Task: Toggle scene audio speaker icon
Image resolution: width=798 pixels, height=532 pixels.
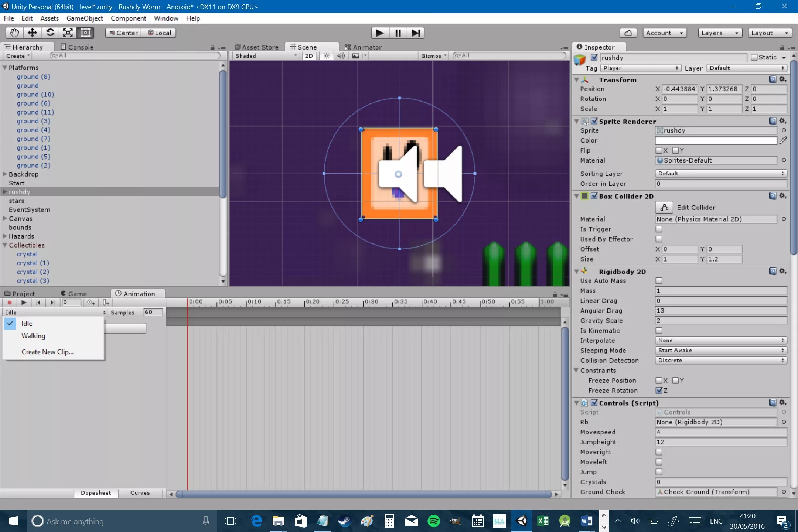Action: 341,56
